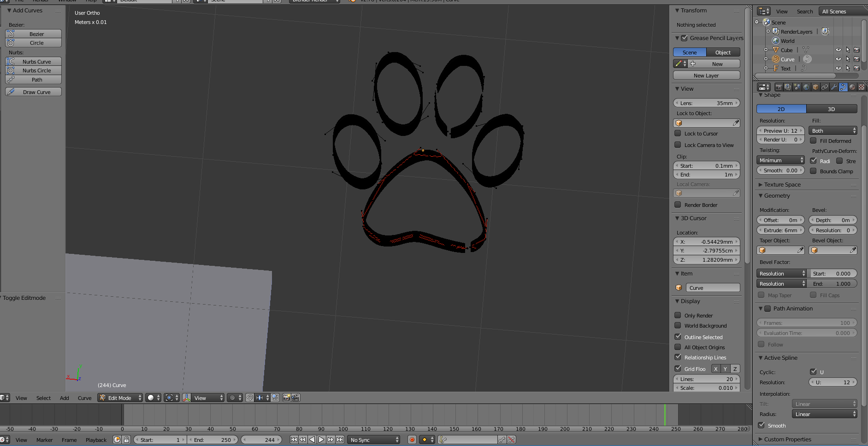This screenshot has width=868, height=446.
Task: Open the Twisting 'Minimum' dropdown
Action: (780, 160)
